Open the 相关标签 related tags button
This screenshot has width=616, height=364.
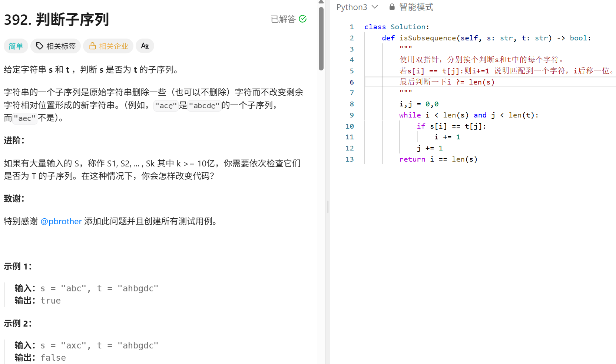coord(56,46)
